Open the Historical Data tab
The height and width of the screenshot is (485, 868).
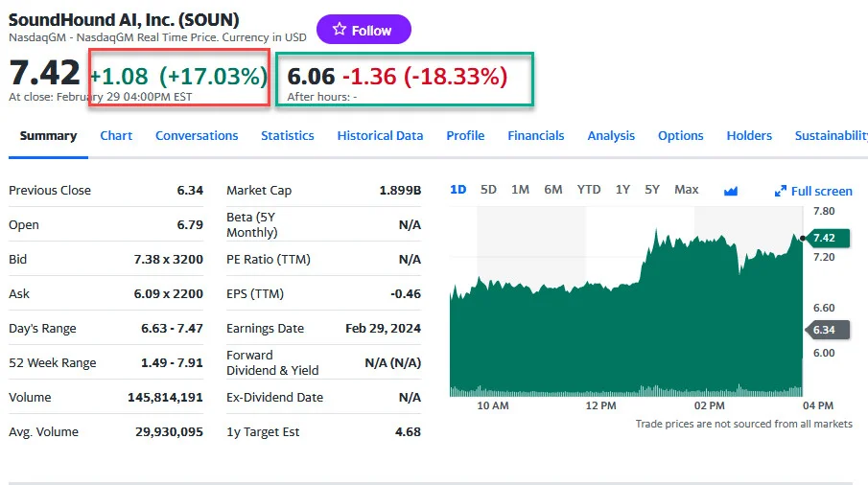pos(381,136)
